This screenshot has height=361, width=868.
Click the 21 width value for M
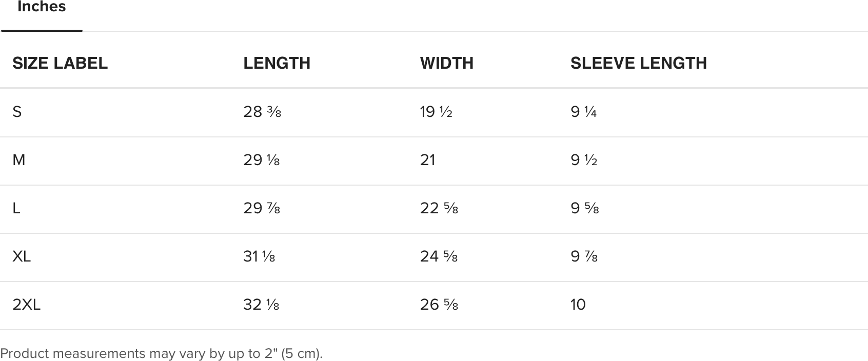(428, 160)
